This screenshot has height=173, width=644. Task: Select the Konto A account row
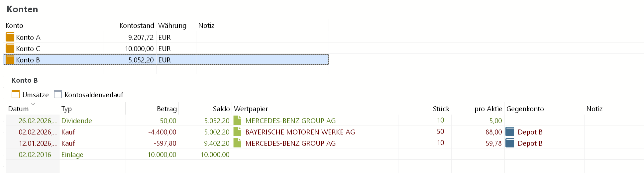pos(53,37)
